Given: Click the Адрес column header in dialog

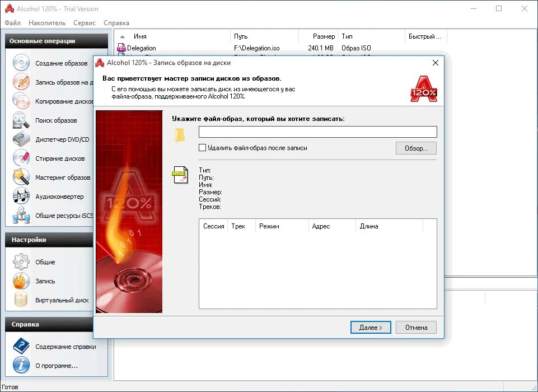Looking at the screenshot, I should click(x=332, y=226).
